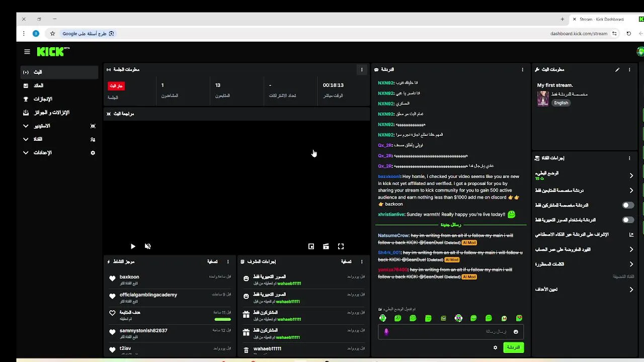Open bazxkoonl username in chat
Screen dimensions: 644x362
coord(389,176)
